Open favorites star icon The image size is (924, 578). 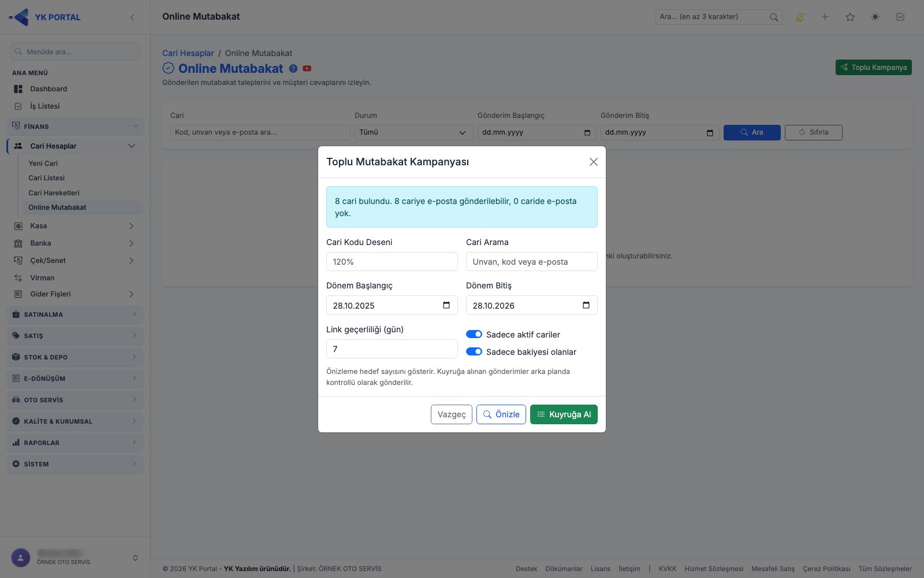[850, 17]
